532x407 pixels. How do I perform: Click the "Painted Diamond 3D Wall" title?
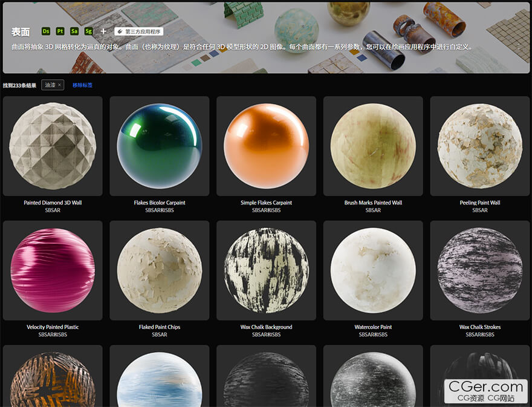tap(53, 203)
